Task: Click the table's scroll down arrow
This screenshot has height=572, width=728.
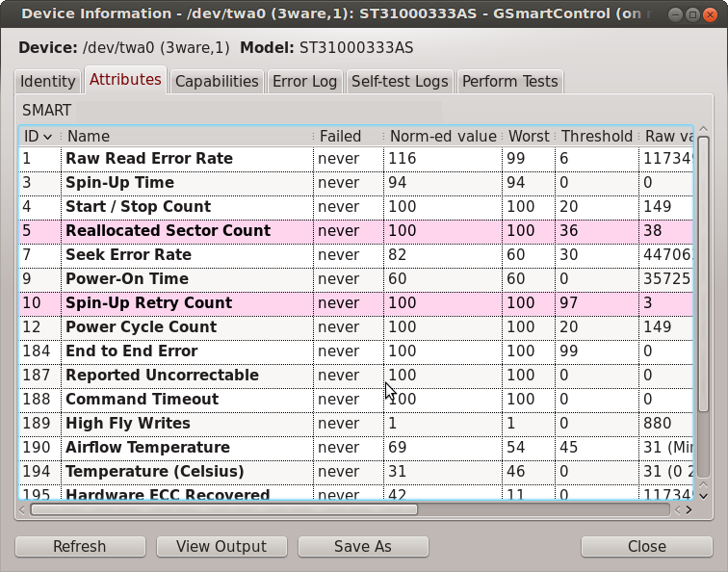Action: [x=703, y=496]
